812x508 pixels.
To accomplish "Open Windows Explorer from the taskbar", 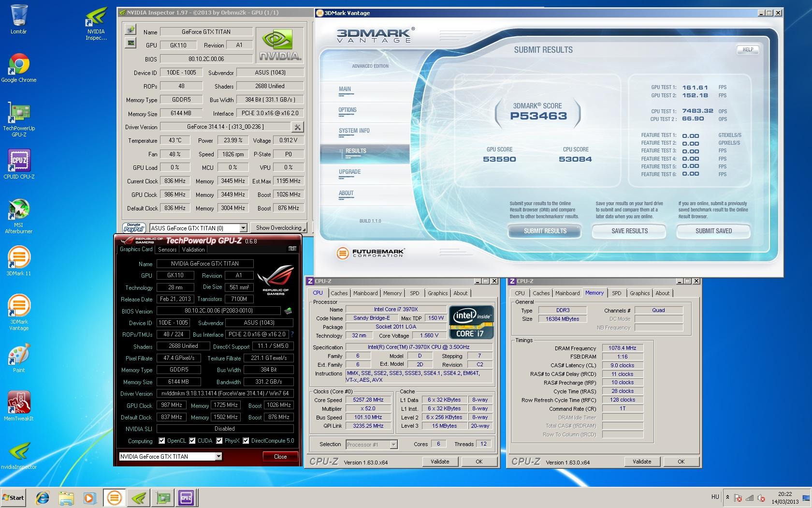I will [x=66, y=497].
